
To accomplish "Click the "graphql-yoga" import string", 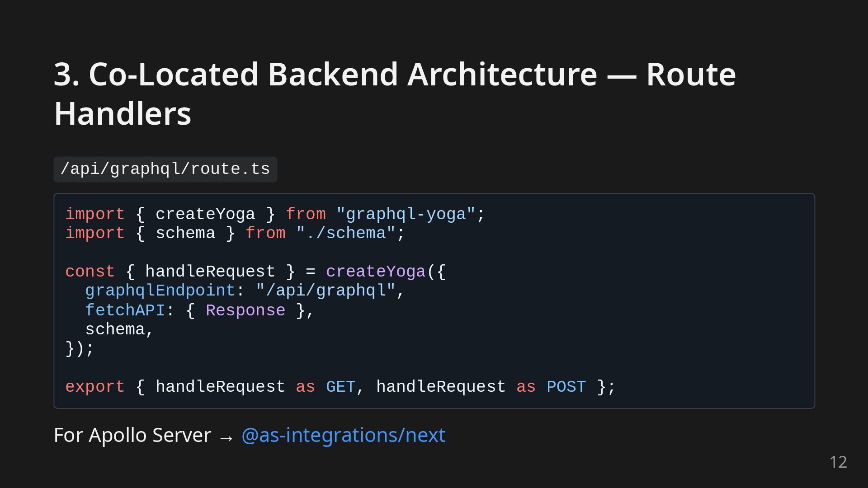I will point(406,214).
